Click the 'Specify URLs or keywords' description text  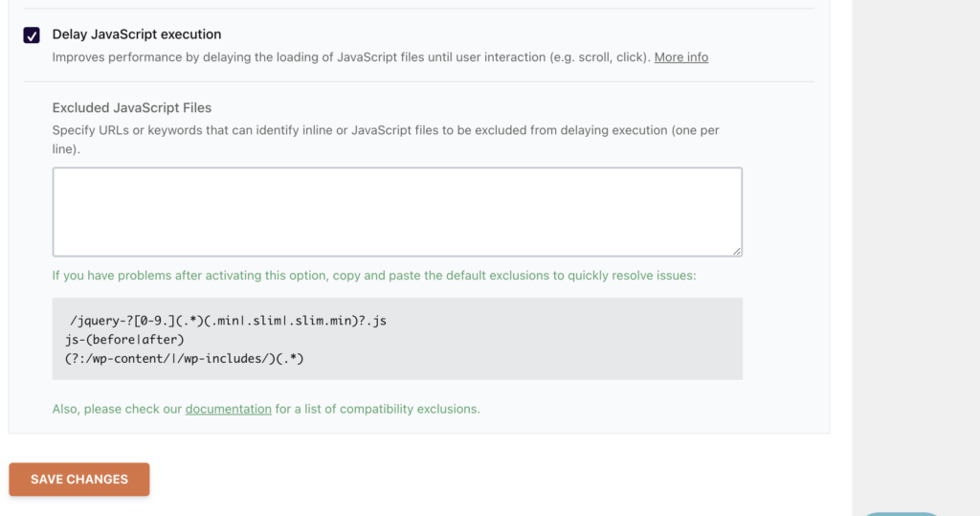386,140
